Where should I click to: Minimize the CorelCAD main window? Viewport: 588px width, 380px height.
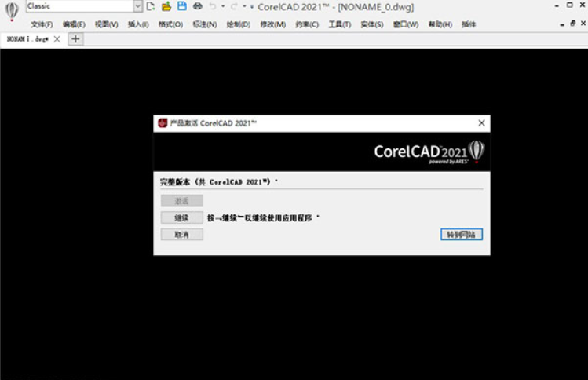[x=557, y=5]
